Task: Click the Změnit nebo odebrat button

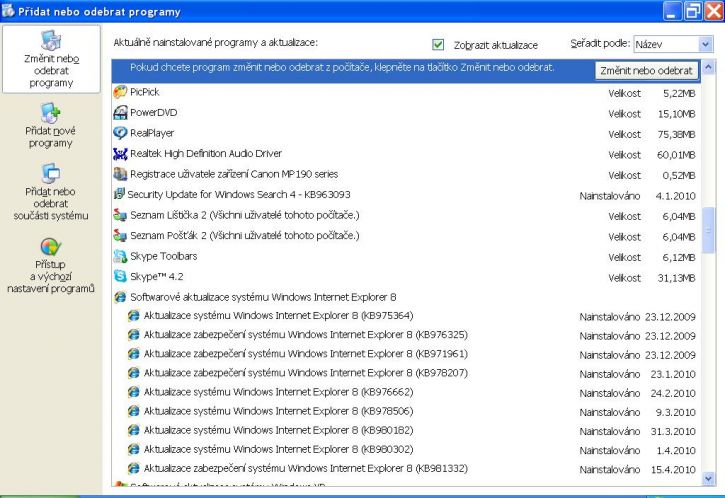Action: (x=646, y=71)
